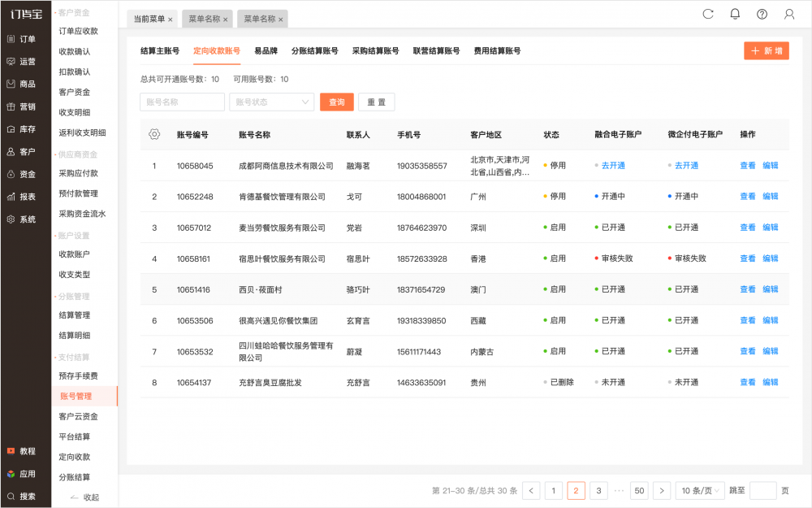Click the 跳至 page jump input
The width and height of the screenshot is (812, 508).
pyautogui.click(x=762, y=490)
